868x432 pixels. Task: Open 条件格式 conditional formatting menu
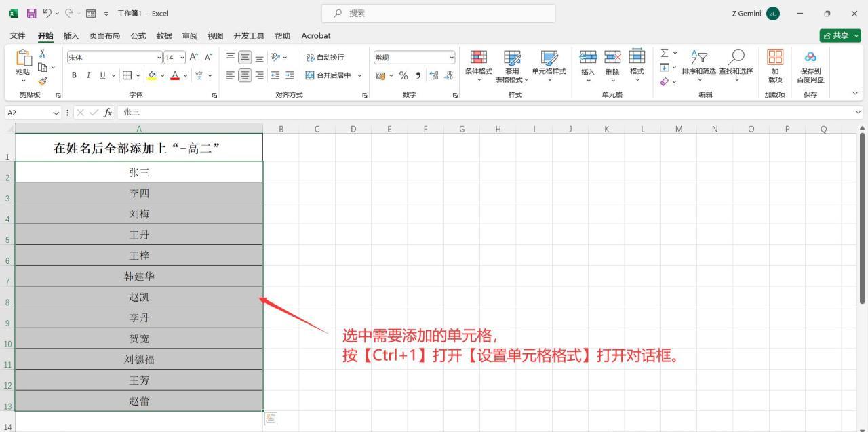tap(479, 66)
